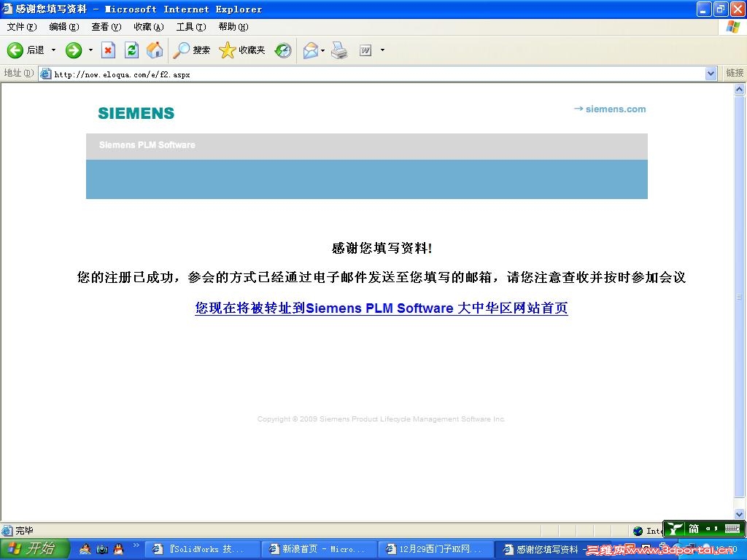
Task: Click the Internet zone globe in the status bar
Action: (638, 531)
